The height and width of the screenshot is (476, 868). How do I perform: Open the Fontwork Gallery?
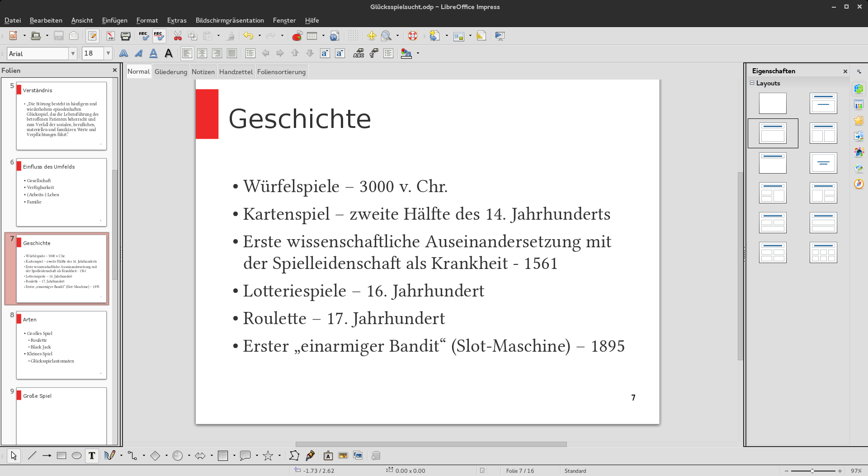pos(328,456)
